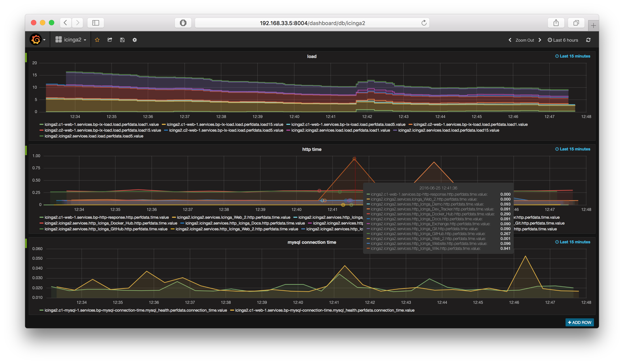The width and height of the screenshot is (624, 364).
Task: Toggle Icinga_Docker_Hub series in http time legend
Action: coord(111,223)
